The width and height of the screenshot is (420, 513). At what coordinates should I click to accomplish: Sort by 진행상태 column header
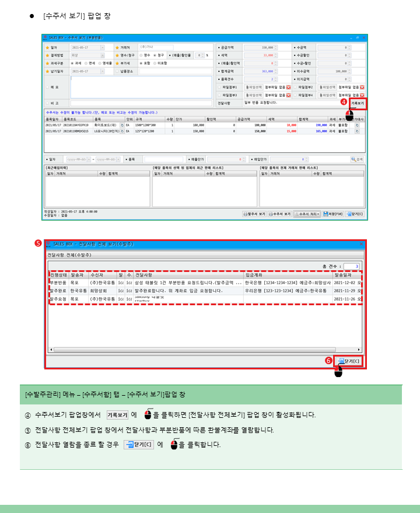58,275
